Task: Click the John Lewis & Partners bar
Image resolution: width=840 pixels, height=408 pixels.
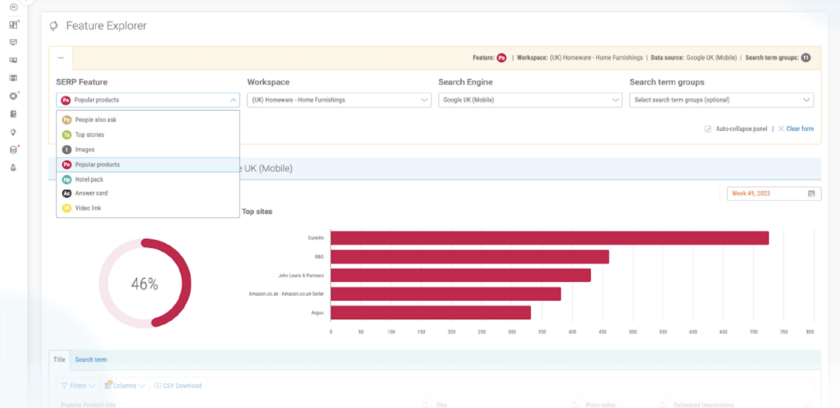Action: (x=461, y=275)
